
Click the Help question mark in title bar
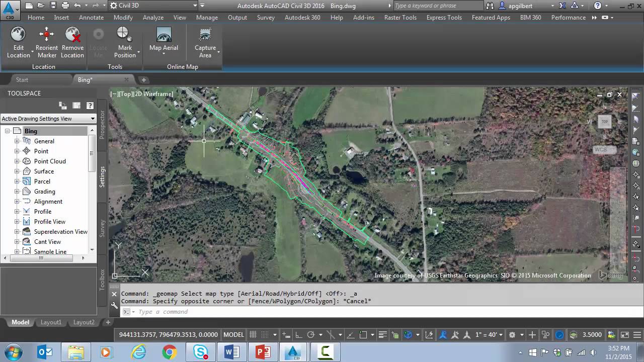click(598, 6)
